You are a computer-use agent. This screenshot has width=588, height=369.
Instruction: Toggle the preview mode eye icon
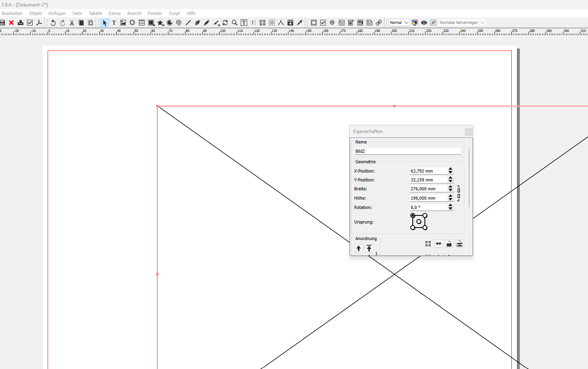[x=424, y=23]
